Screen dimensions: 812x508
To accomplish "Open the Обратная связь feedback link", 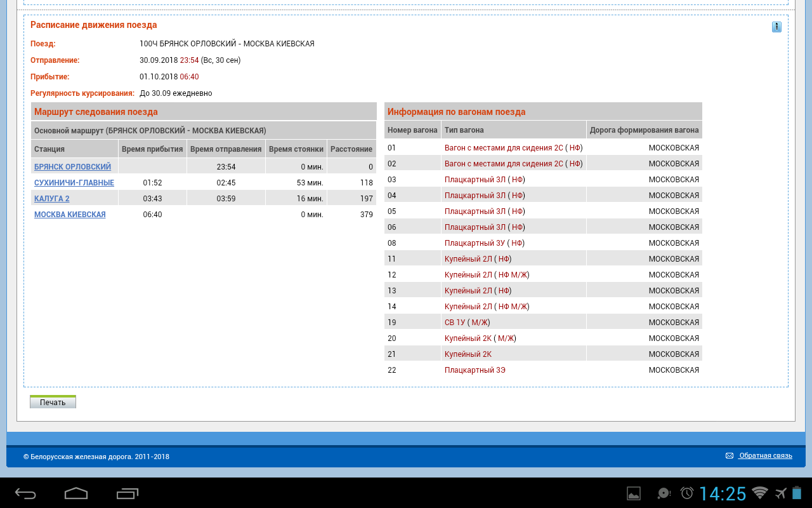I will (766, 456).
